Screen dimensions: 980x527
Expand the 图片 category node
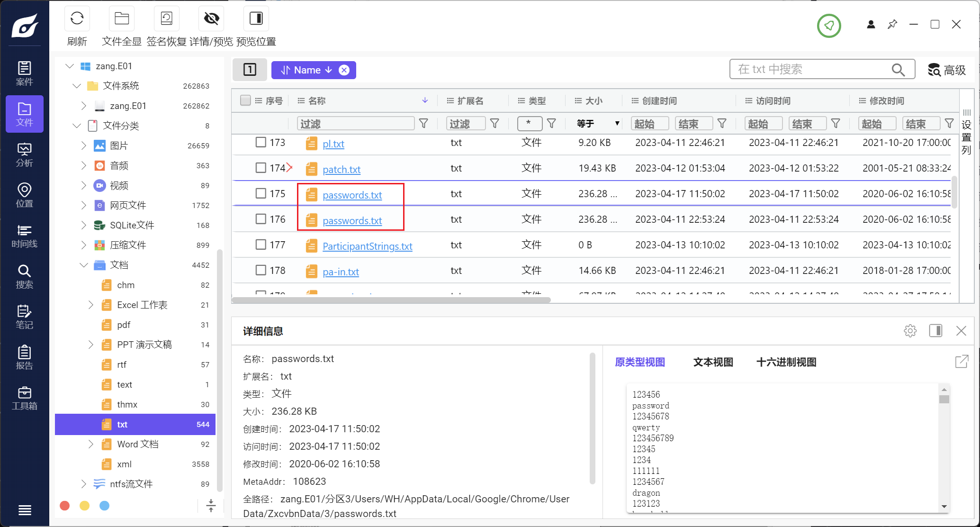84,145
